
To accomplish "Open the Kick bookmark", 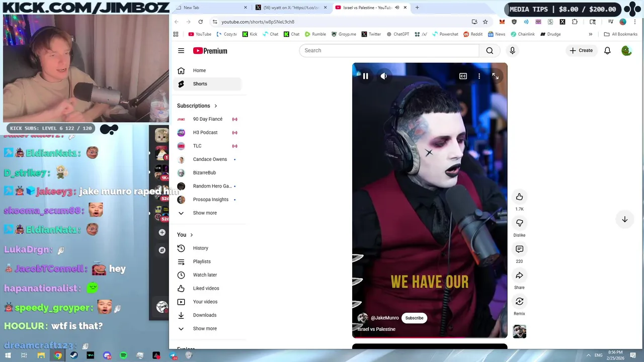I will pos(250,34).
